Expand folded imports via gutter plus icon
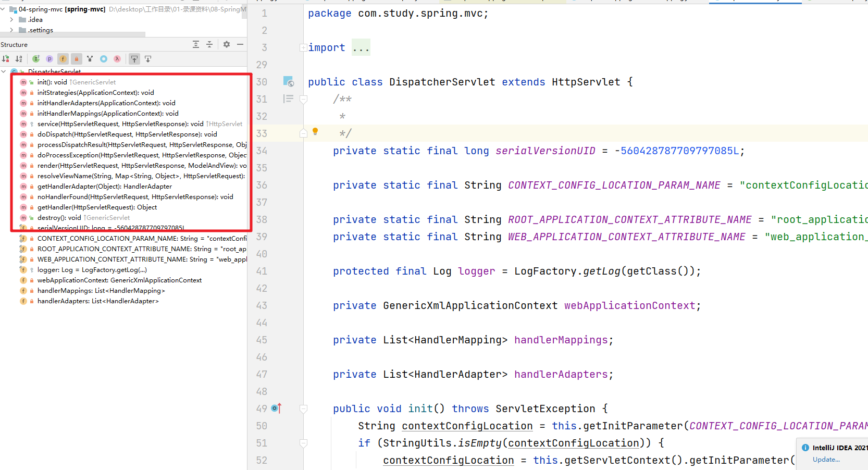The width and height of the screenshot is (868, 470). point(303,47)
